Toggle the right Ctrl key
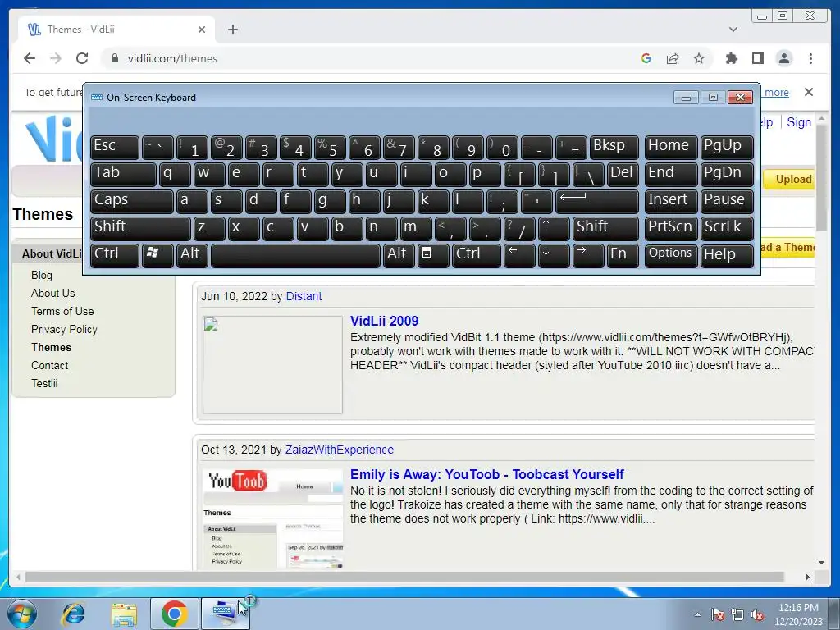Screen dimensions: 840x630 pyautogui.click(x=477, y=254)
